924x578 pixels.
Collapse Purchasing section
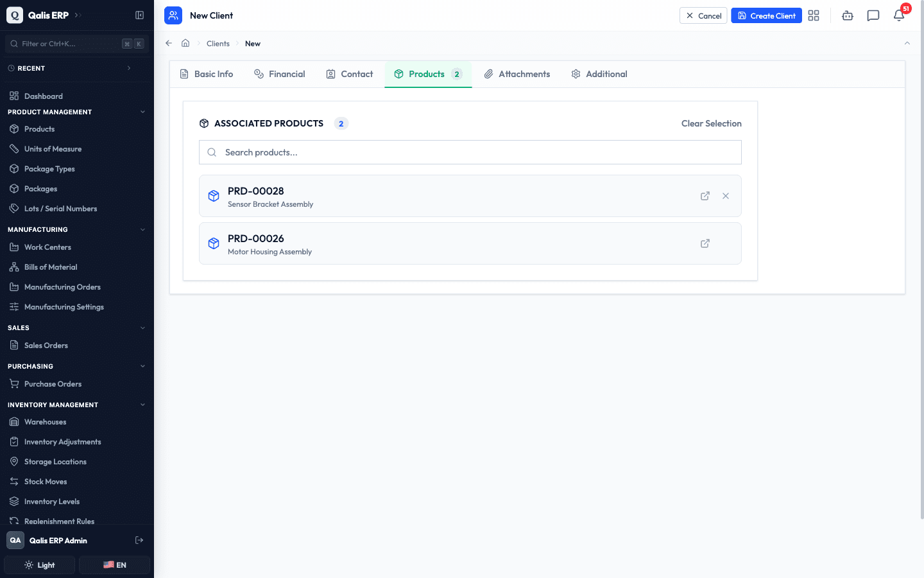pos(142,366)
